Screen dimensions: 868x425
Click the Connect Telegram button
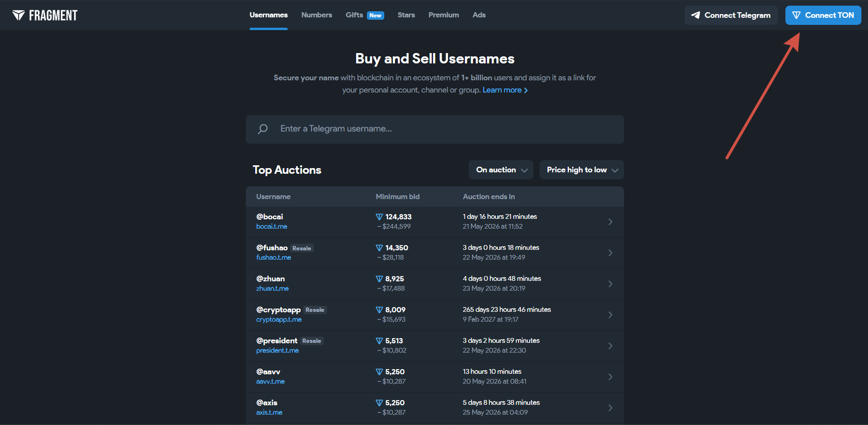[731, 15]
